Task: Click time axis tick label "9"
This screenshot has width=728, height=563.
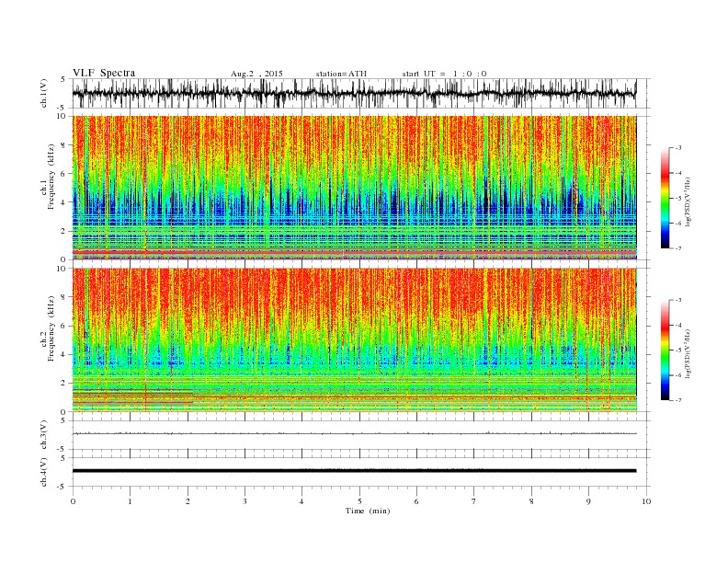Action: pyautogui.click(x=588, y=501)
